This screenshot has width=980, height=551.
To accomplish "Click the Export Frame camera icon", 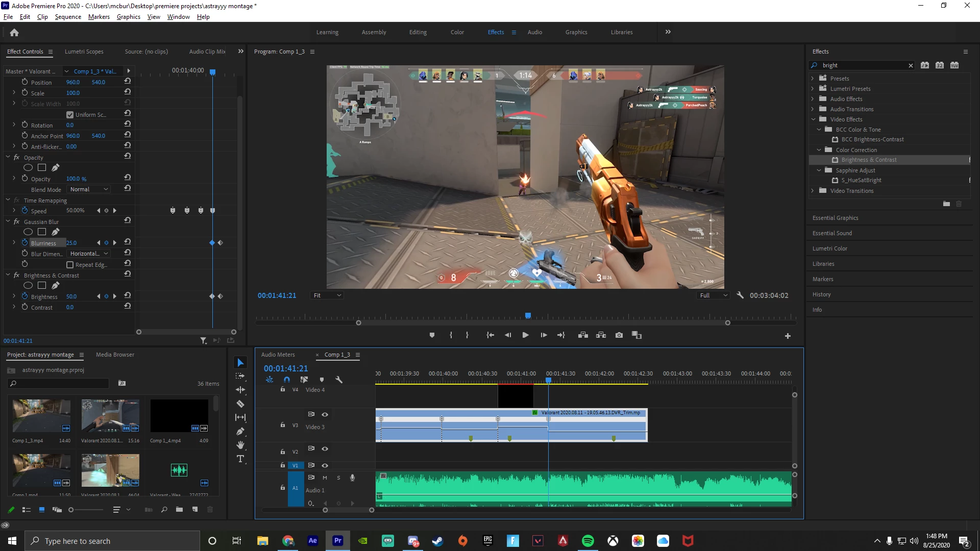I will click(619, 335).
